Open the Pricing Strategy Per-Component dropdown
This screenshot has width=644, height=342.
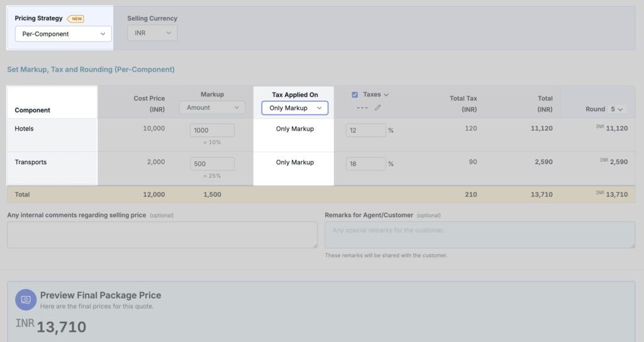[64, 34]
